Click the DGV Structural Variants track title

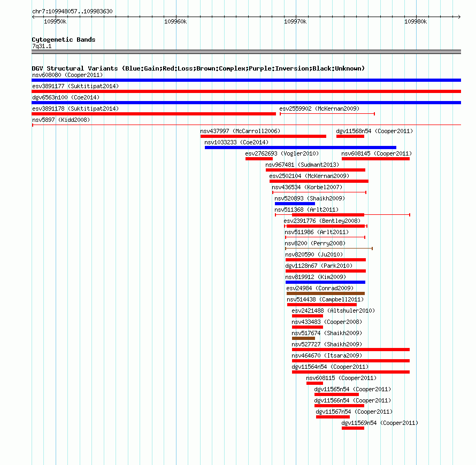198,68
